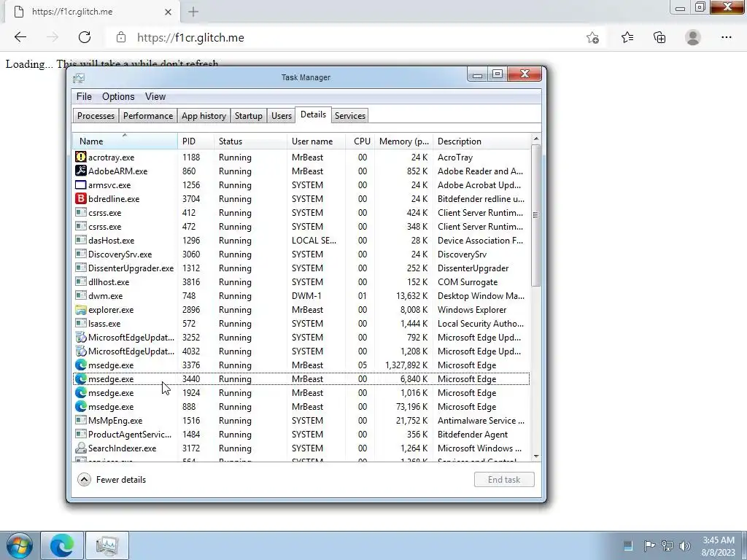Viewport: 747px width, 560px height.
Task: Sort by the Memory column header
Action: coord(403,141)
